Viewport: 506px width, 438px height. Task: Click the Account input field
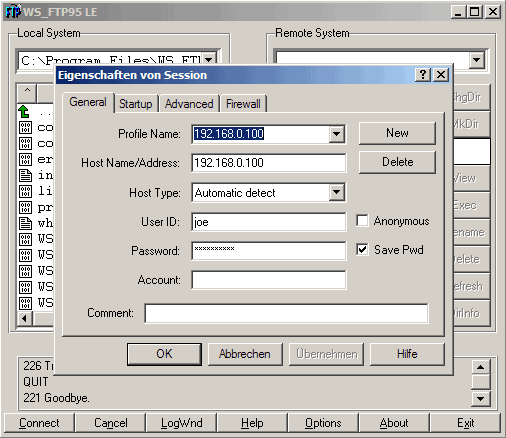click(269, 280)
